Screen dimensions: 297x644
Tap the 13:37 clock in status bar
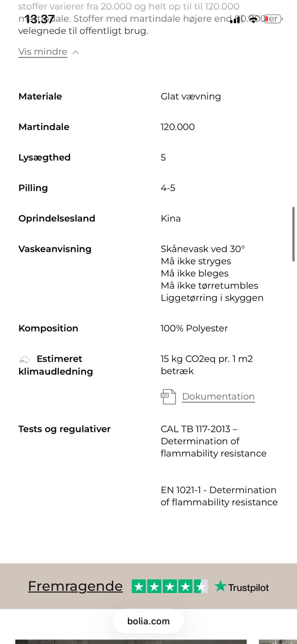pos(39,19)
